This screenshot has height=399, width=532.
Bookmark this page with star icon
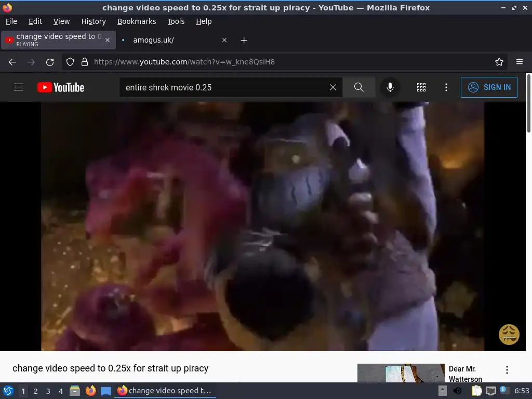tap(499, 62)
